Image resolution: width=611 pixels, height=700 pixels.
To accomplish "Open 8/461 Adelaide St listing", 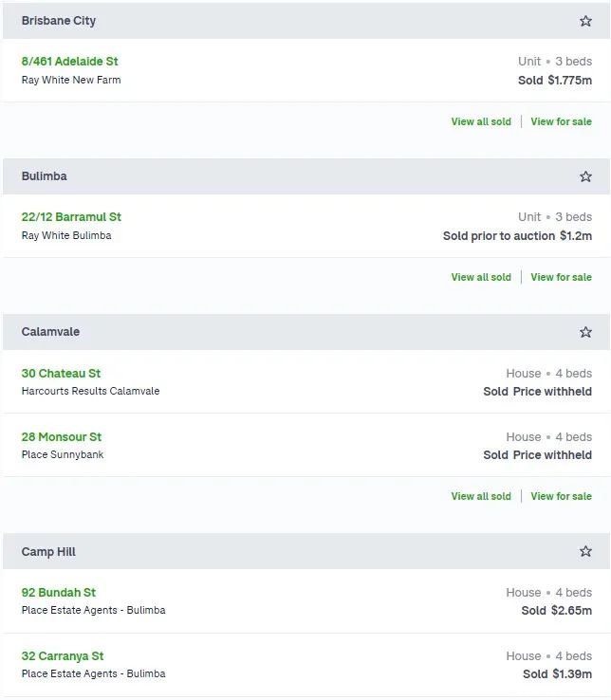I will (x=69, y=61).
